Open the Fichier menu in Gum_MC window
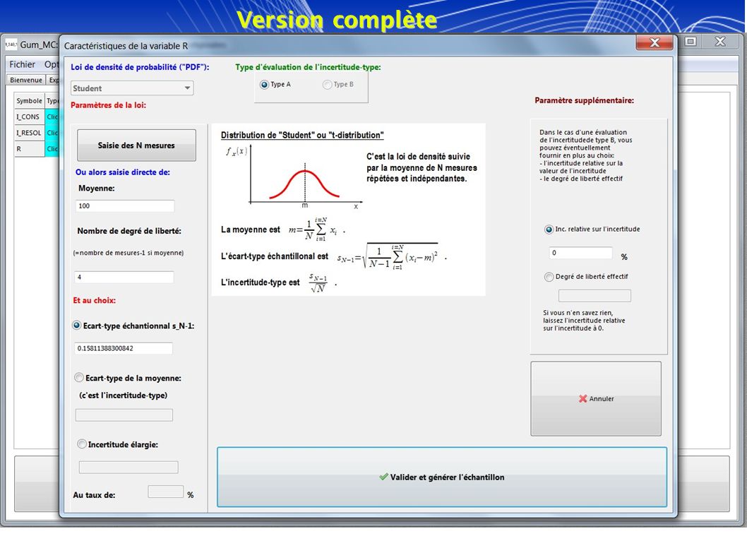The height and width of the screenshot is (560, 747). [22, 64]
